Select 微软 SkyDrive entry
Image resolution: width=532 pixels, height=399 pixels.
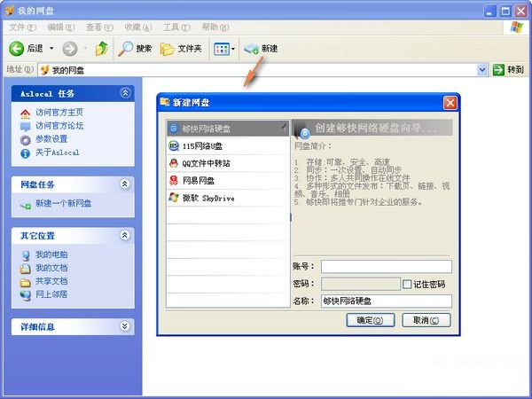pyautogui.click(x=228, y=198)
